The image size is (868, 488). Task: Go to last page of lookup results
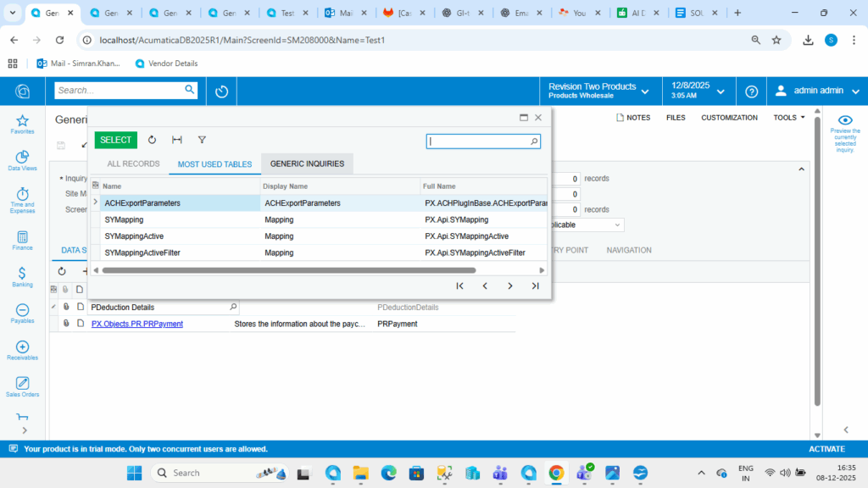pos(535,286)
